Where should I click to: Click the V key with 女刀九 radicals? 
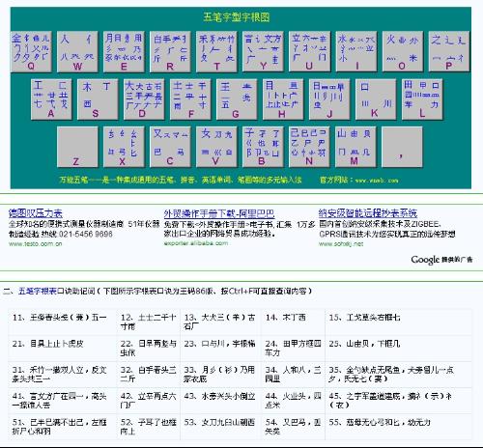216,147
